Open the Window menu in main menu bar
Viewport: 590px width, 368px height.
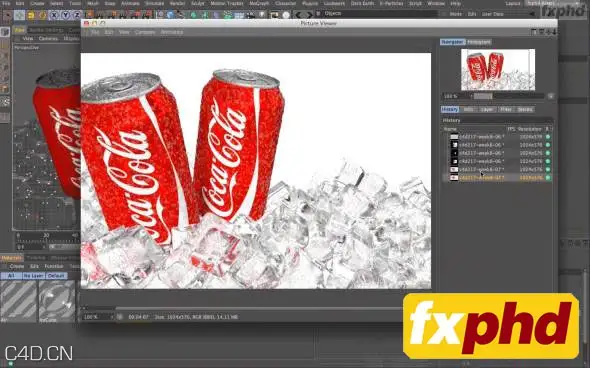click(x=435, y=3)
